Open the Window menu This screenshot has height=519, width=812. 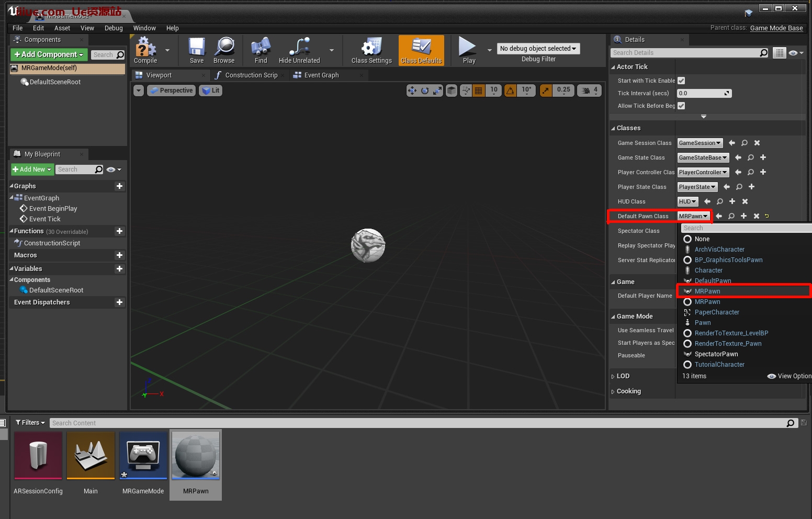(144, 28)
